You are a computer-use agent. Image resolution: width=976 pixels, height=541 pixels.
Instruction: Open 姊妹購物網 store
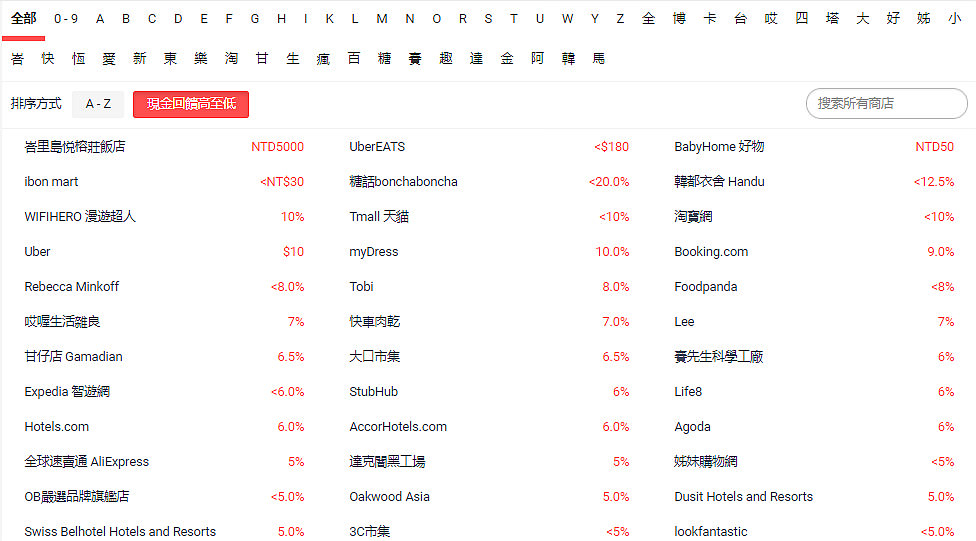tap(706, 461)
